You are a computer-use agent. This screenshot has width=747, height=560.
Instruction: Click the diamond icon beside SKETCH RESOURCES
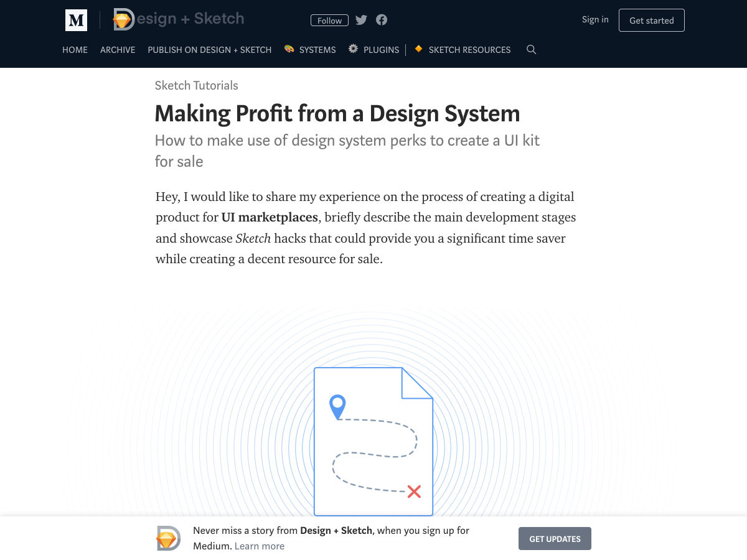tap(418, 49)
